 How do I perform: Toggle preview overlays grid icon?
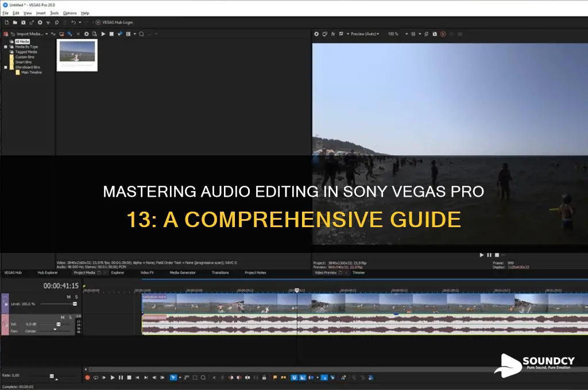413,34
